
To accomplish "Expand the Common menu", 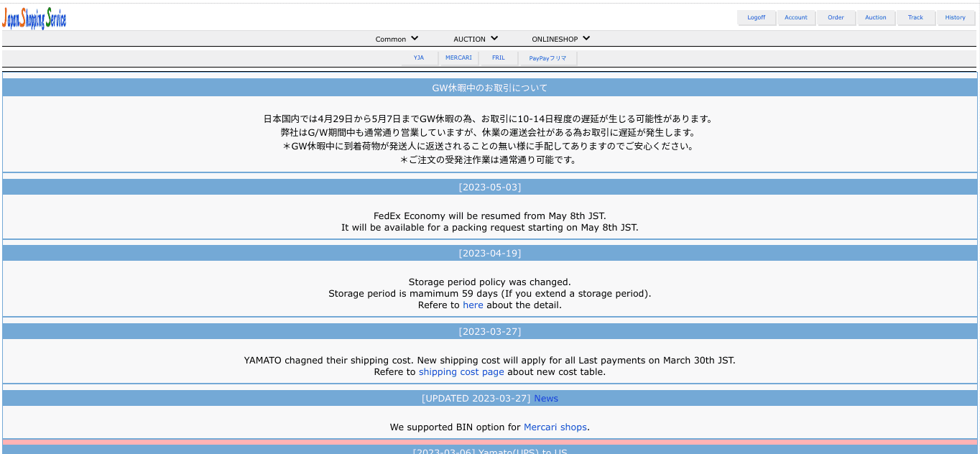I will pyautogui.click(x=396, y=39).
